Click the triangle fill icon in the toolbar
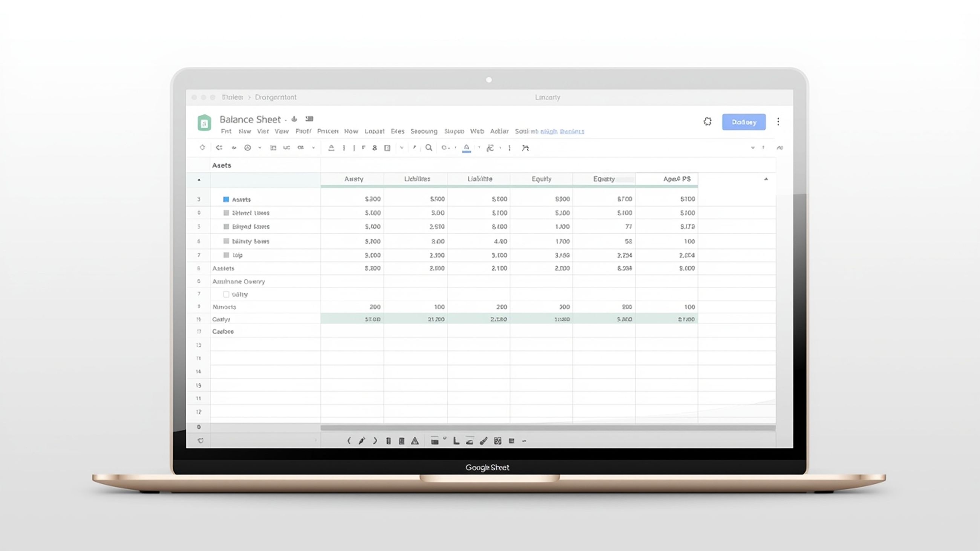This screenshot has height=551, width=980. [331, 148]
